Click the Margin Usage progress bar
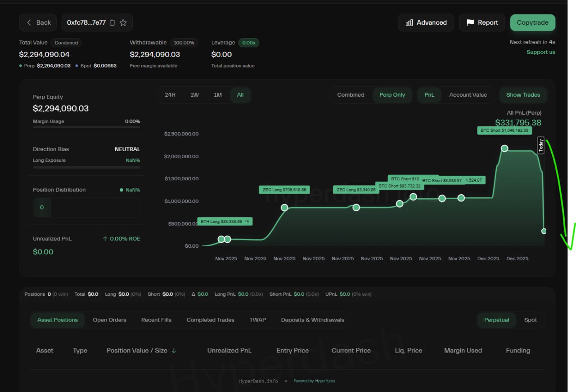Viewport: 576px width, 392px height. [86, 127]
